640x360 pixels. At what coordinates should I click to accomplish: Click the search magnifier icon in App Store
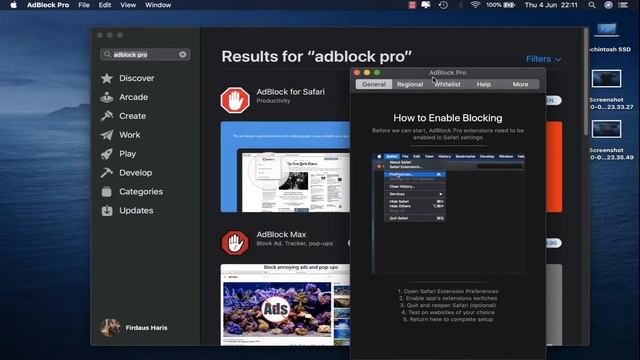coord(107,54)
